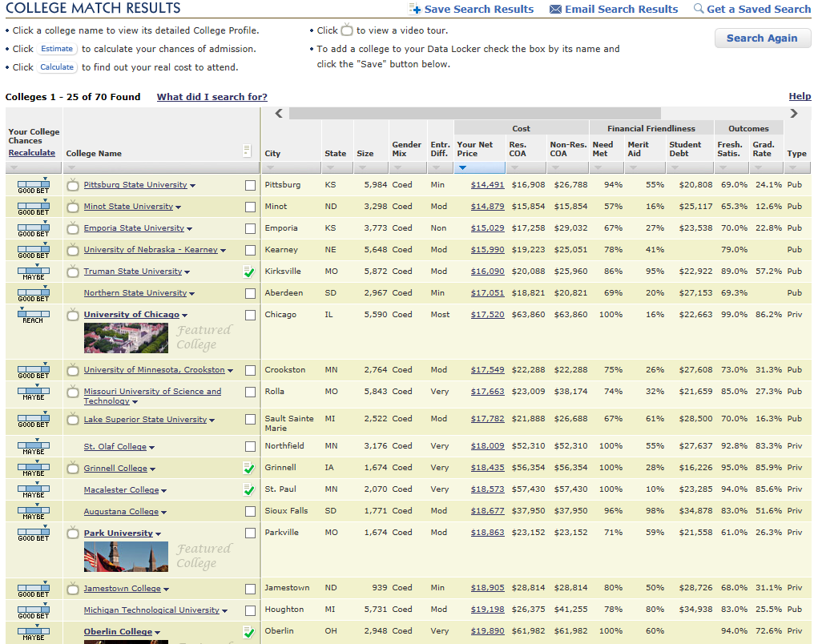814x644 pixels.
Task: Sort by the Grad. Rate column header
Action: coord(763,149)
